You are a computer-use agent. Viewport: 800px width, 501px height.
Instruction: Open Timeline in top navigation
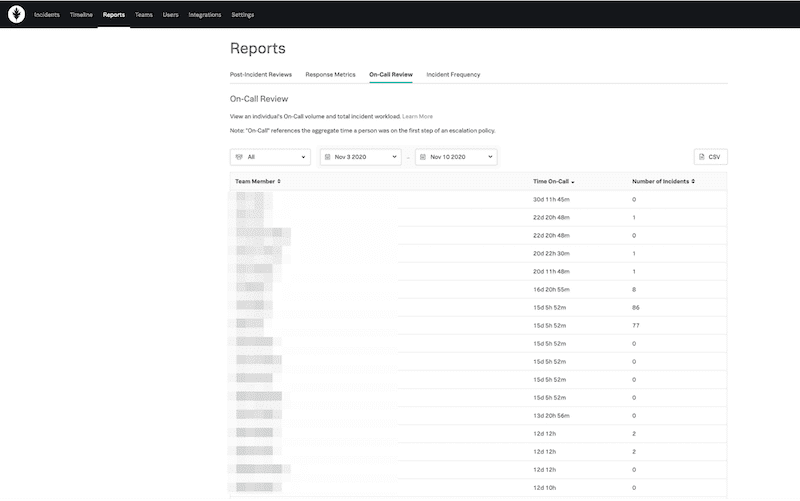click(x=81, y=15)
